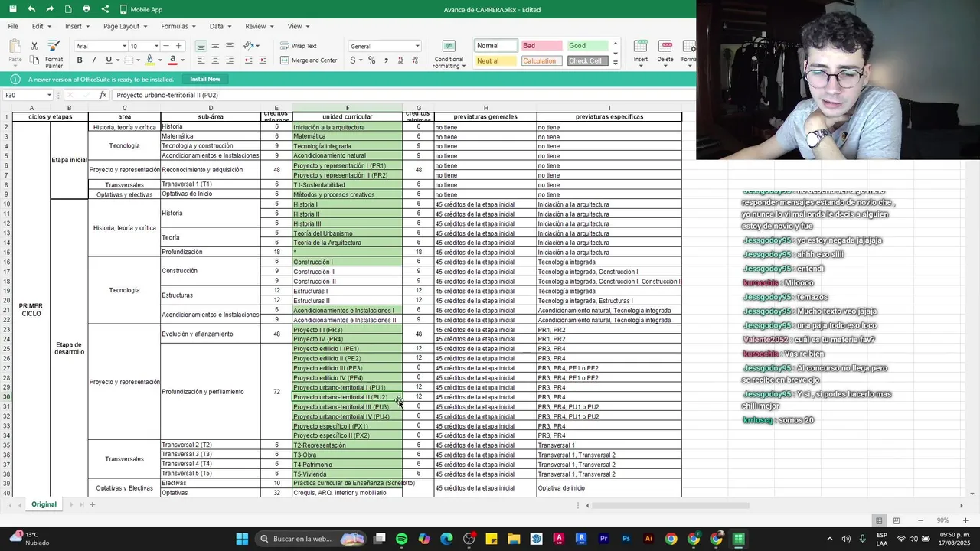The height and width of the screenshot is (551, 980).
Task: Apply the Good cell style
Action: pos(587,46)
